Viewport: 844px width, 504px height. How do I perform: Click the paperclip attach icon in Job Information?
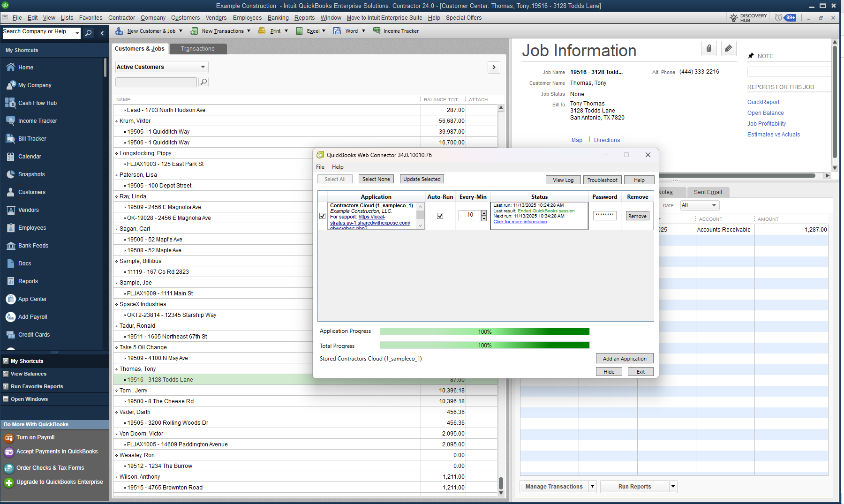(x=708, y=49)
